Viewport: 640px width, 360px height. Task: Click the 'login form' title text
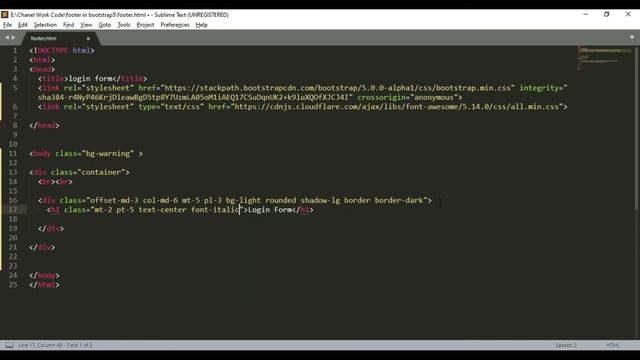[90, 78]
